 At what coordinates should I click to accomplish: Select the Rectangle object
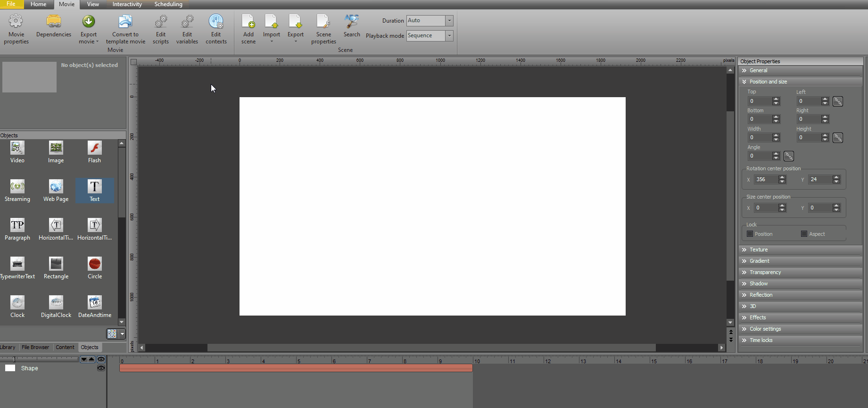click(x=56, y=268)
